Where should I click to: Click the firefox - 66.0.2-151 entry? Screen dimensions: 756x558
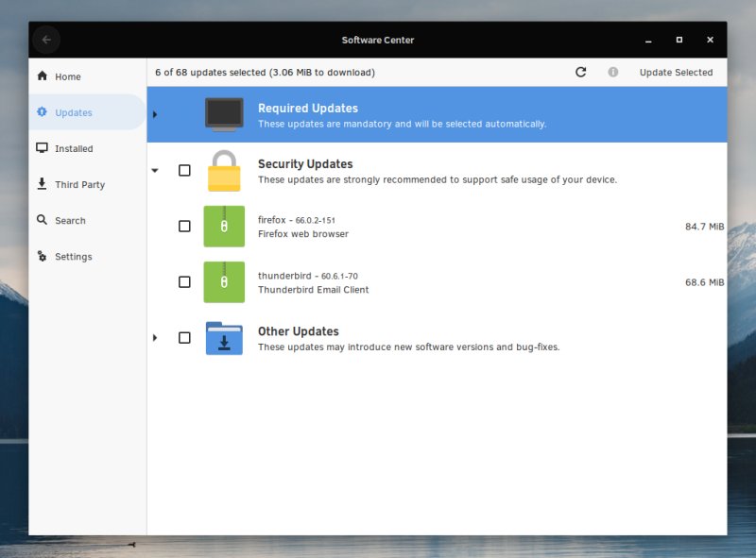tap(297, 220)
